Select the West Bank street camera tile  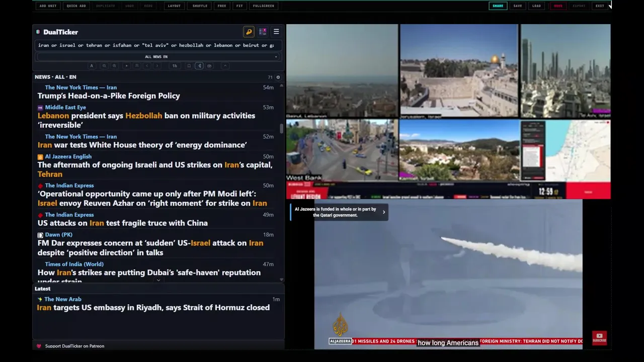tap(342, 150)
